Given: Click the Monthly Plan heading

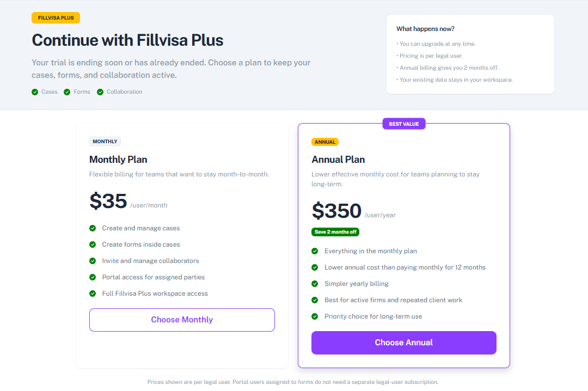Looking at the screenshot, I should (118, 160).
